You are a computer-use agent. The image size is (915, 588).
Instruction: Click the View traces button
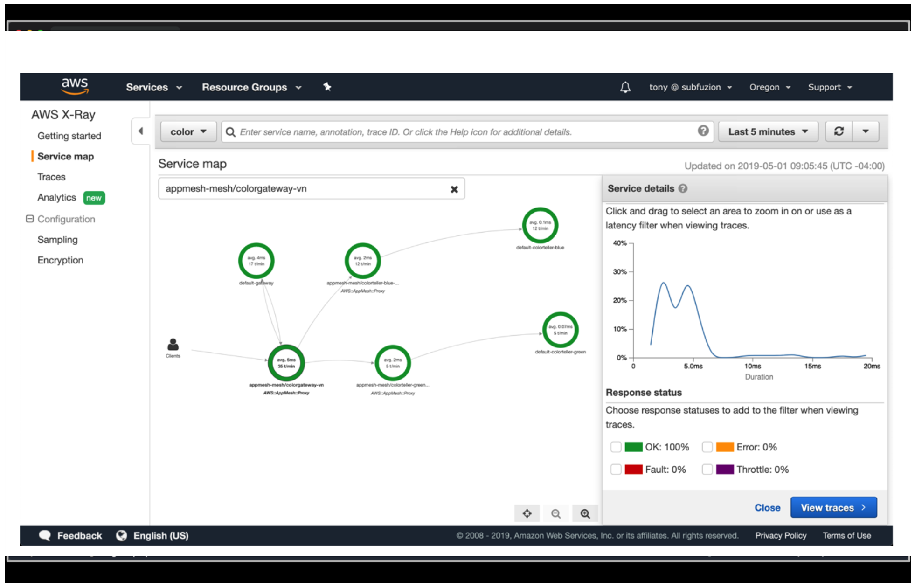coord(833,507)
